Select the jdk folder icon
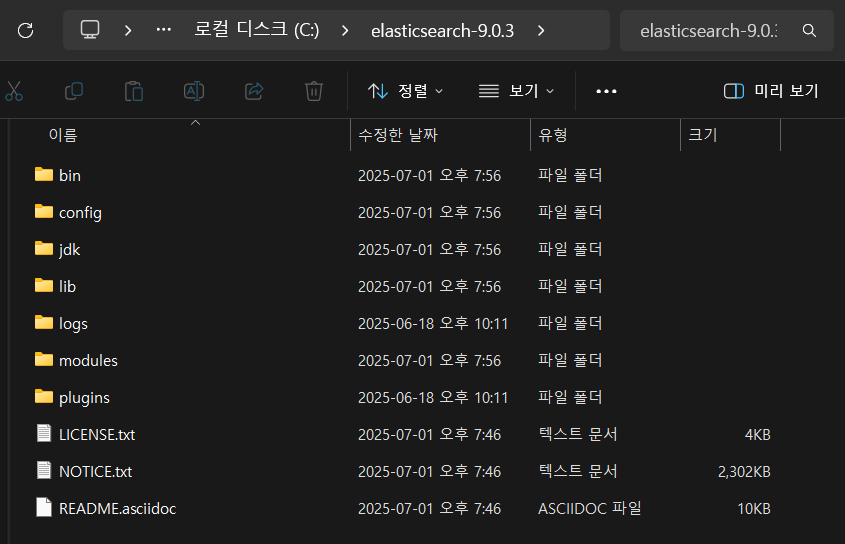The height and width of the screenshot is (544, 845). pos(44,249)
